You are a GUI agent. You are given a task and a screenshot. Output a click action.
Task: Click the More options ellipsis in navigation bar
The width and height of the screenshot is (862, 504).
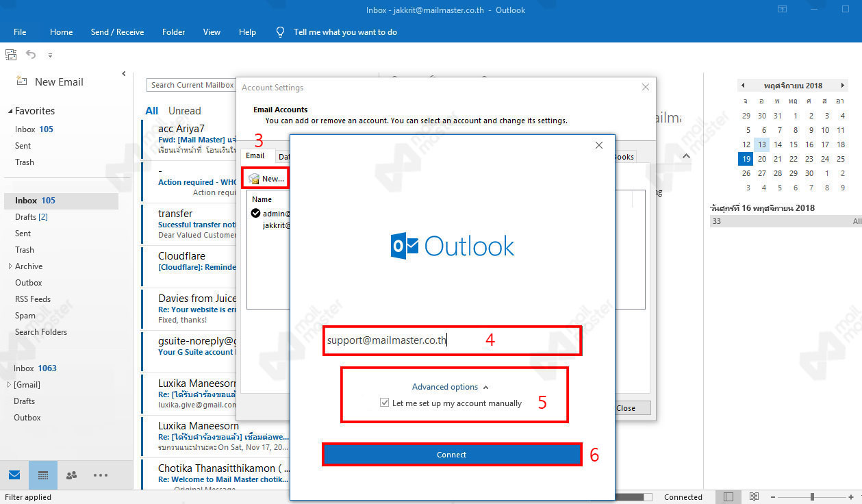[100, 475]
